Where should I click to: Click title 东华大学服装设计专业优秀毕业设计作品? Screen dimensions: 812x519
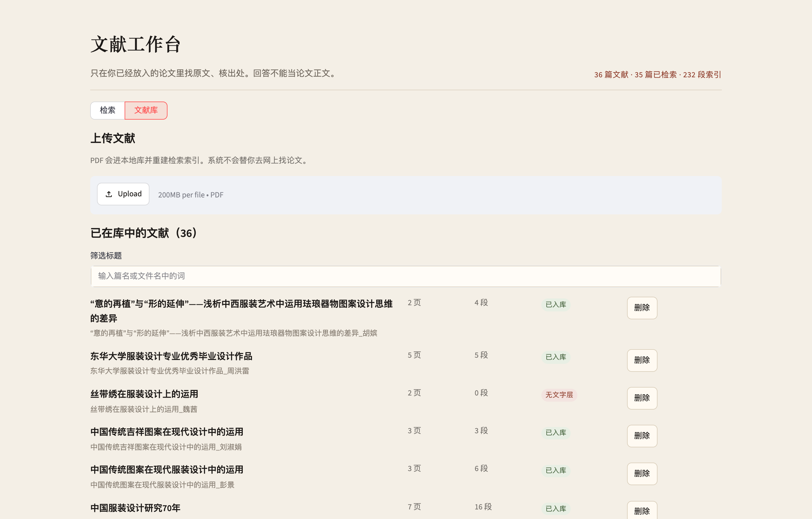point(171,356)
